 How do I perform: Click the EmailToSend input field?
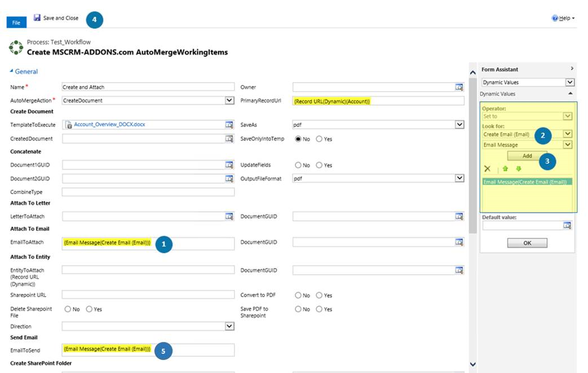[148, 350]
